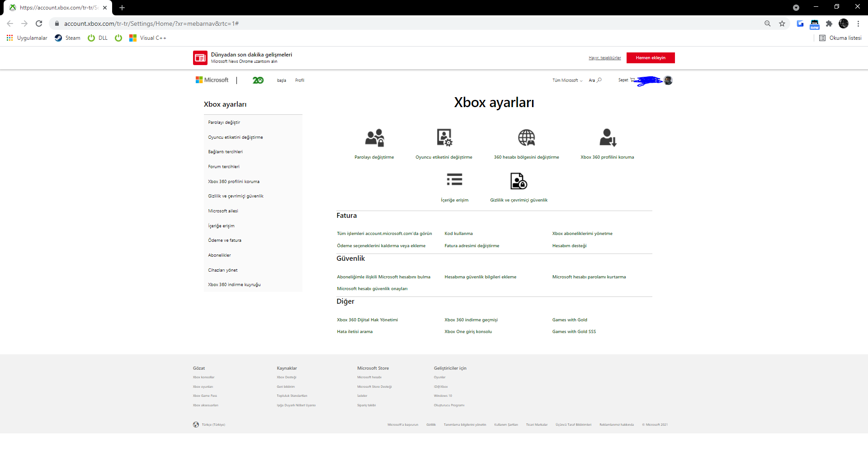This screenshot has height=470, width=868.
Task: Open the Chrome zoom magnifier icon
Action: click(x=768, y=23)
